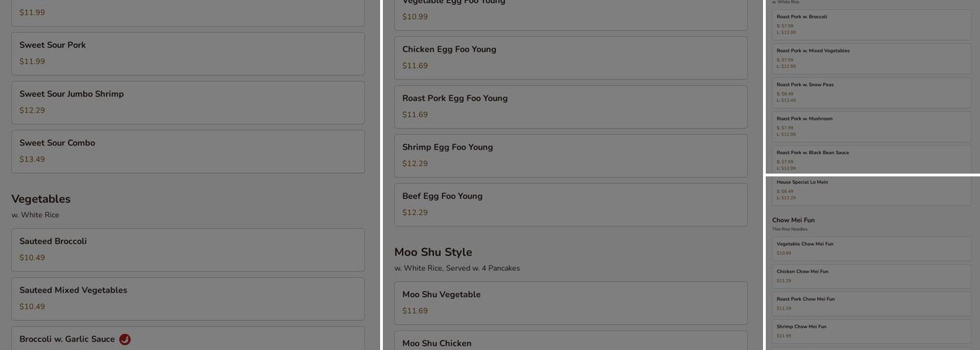The height and width of the screenshot is (350, 980).
Task: Choose Sweet Sour Jumbo Shrimp
Action: coord(188,102)
